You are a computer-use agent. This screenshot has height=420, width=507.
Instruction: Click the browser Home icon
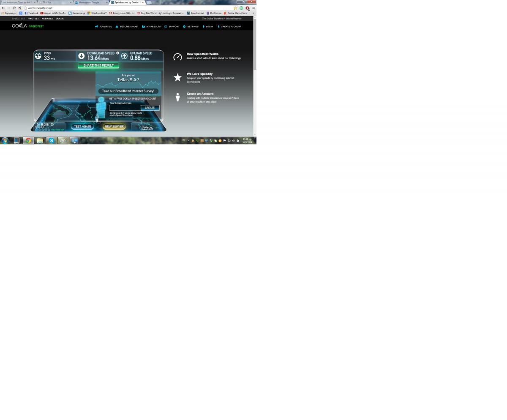[19, 8]
